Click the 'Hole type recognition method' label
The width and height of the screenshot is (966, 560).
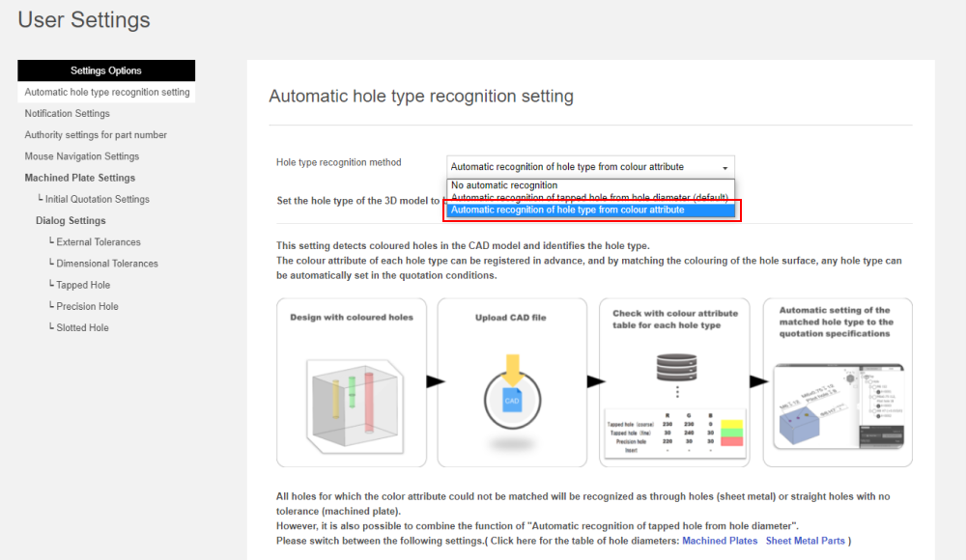(x=339, y=162)
